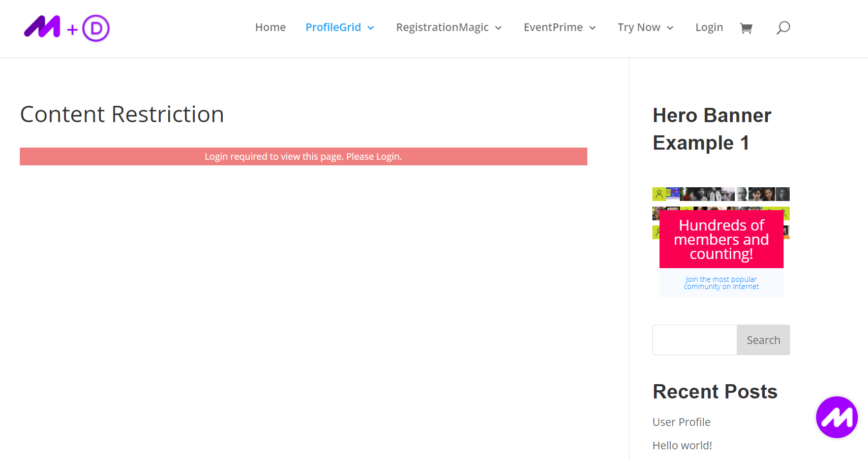The image size is (868, 460).
Task: Click the pink 'Hundreds of members' banner
Action: [x=721, y=239]
